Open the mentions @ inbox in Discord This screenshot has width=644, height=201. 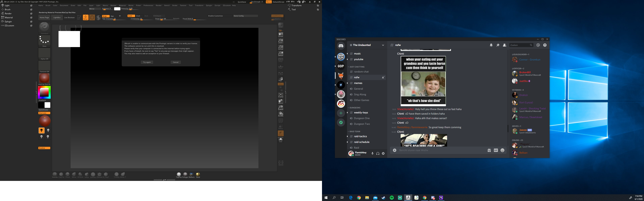point(538,45)
